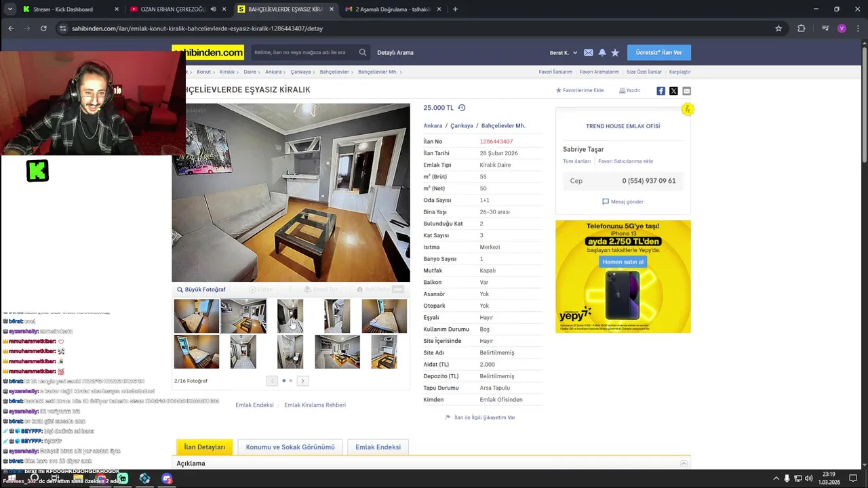Open TREND HOUSE EMLAK OFİSİ store

tap(623, 126)
